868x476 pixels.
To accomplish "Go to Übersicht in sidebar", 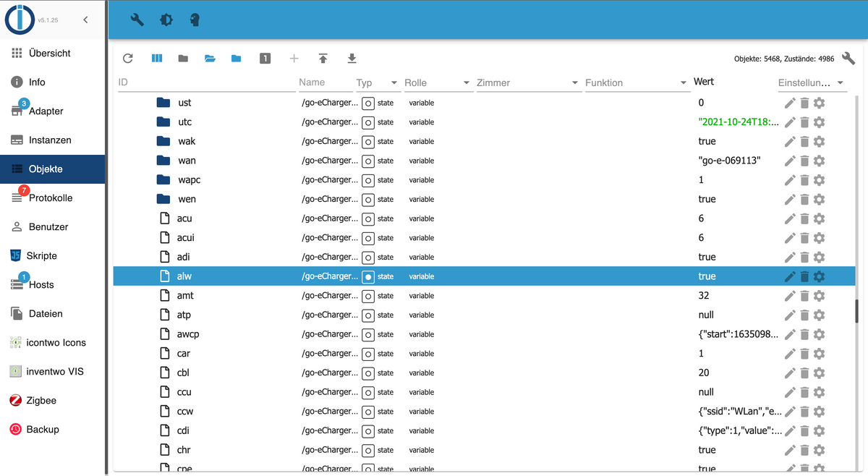I will pos(52,53).
